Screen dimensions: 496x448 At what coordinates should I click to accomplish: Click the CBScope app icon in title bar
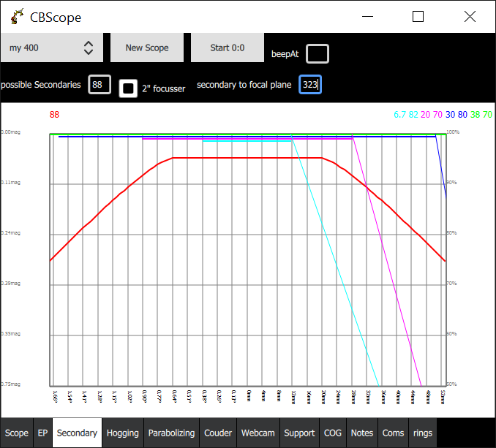click(x=17, y=17)
